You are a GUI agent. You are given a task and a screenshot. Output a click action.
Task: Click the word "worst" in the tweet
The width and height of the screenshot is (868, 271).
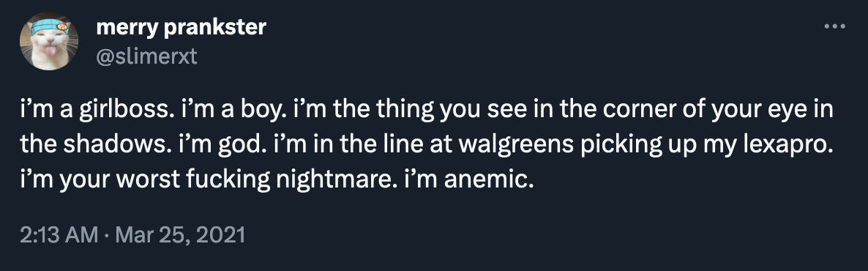pos(139,179)
